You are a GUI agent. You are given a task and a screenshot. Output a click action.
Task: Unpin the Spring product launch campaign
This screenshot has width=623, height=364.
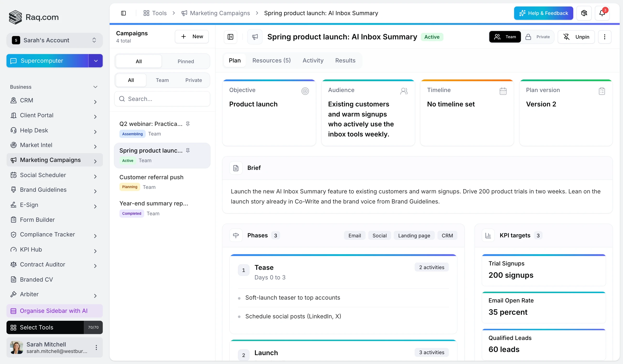point(576,37)
